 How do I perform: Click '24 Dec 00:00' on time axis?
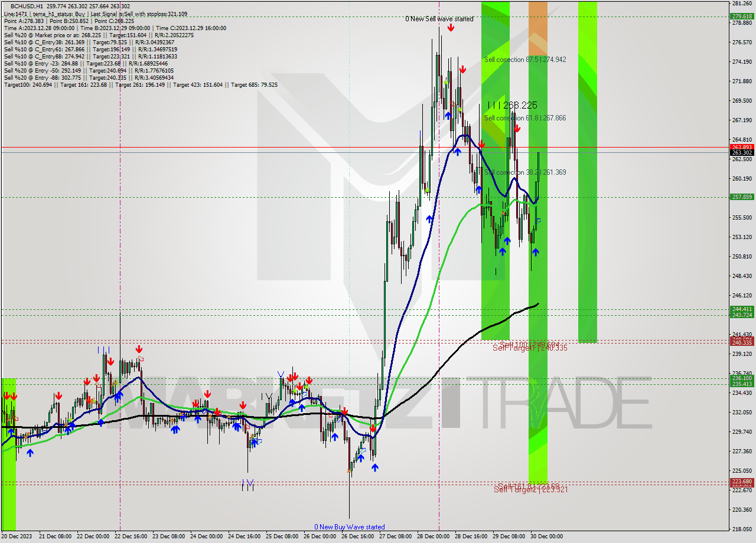206,537
